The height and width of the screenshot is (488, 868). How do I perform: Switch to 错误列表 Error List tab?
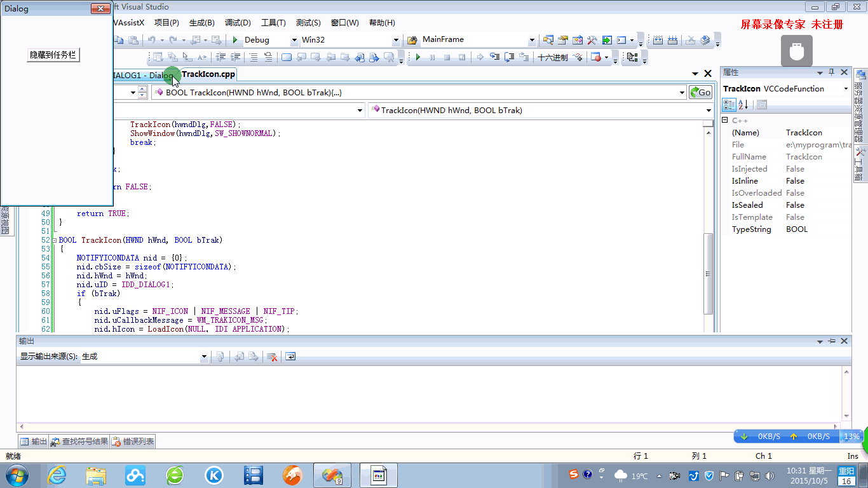click(x=133, y=442)
